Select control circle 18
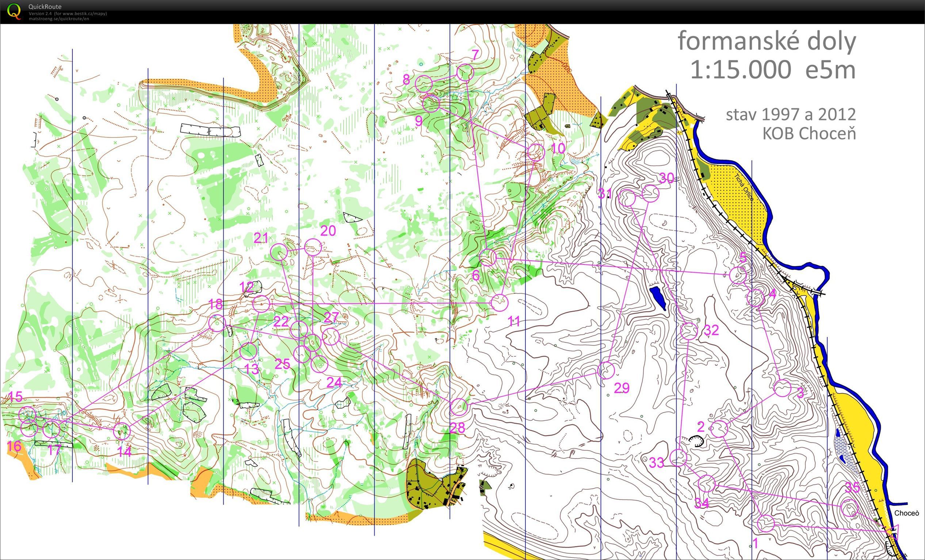Viewport: 925px width, 560px height. coord(217,323)
